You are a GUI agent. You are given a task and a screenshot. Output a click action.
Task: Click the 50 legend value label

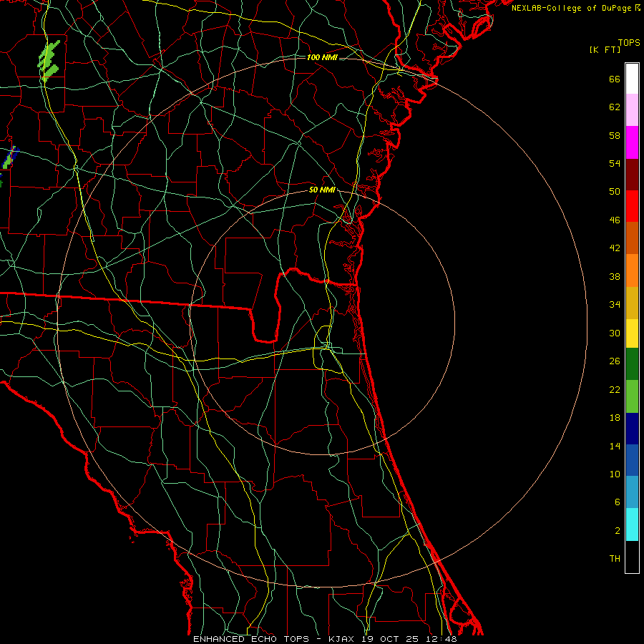coord(615,191)
